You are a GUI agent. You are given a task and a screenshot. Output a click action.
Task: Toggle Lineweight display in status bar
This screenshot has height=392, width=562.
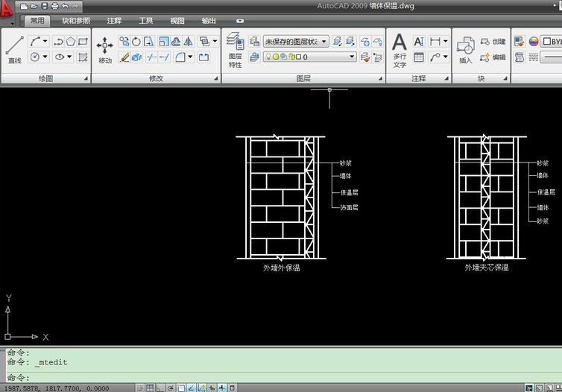(x=222, y=388)
